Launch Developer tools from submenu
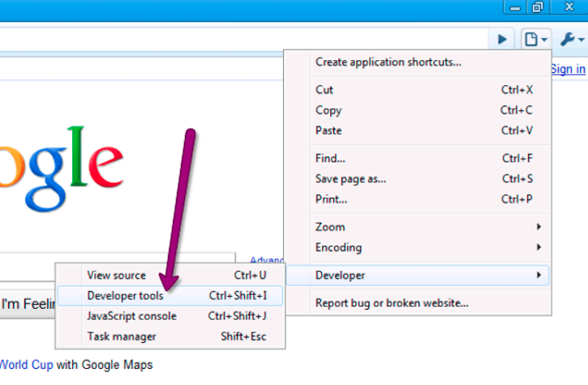This screenshot has height=385, width=588. 125,296
